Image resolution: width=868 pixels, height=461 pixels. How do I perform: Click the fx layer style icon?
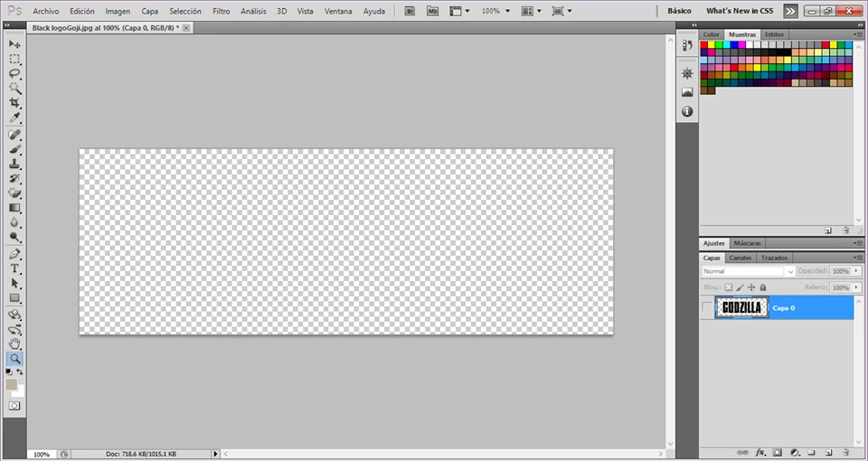[x=759, y=453]
